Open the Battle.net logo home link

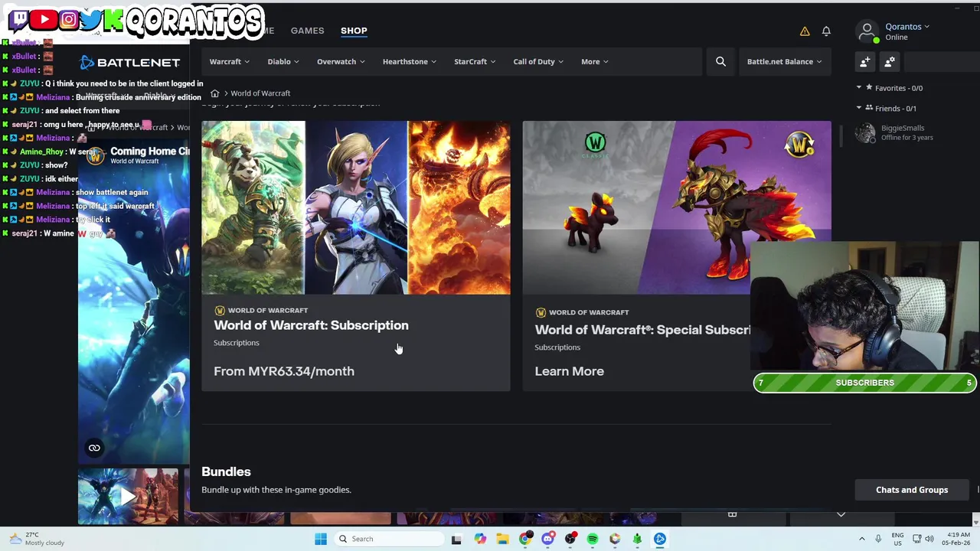(x=130, y=62)
